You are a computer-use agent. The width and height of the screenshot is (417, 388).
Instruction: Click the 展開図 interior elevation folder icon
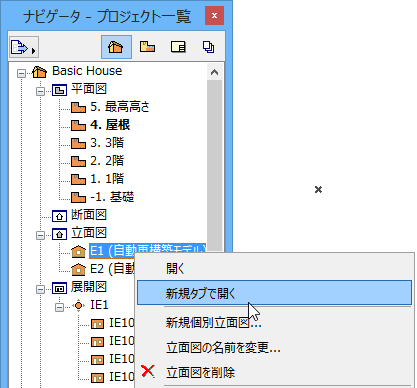point(59,288)
